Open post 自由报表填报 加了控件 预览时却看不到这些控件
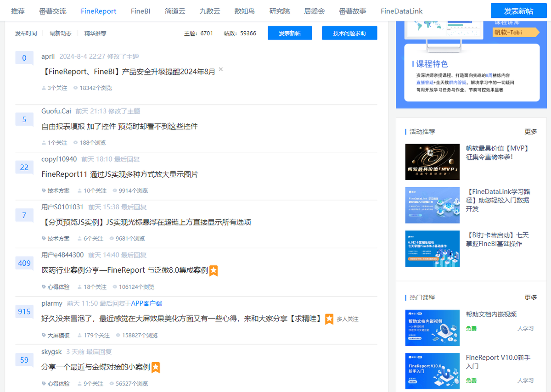The height and width of the screenshot is (392, 551). click(120, 126)
